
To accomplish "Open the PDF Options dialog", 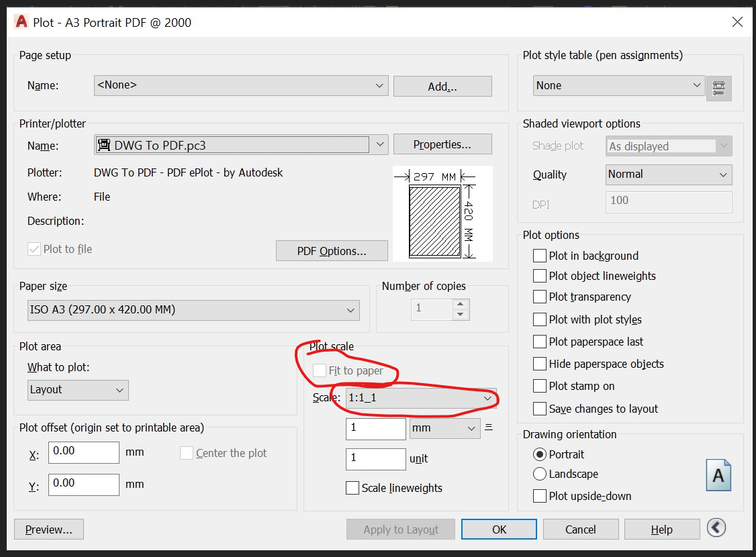I will click(332, 250).
